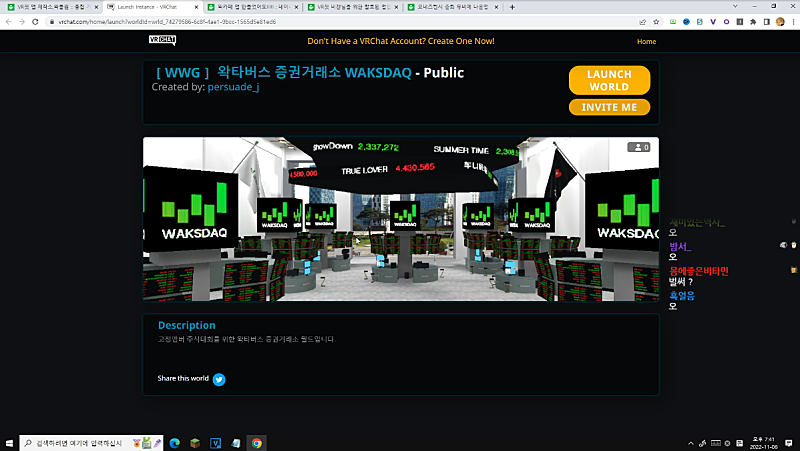This screenshot has height=451, width=800.
Task: Open the notepad-style app in the taskbar
Action: (236, 443)
